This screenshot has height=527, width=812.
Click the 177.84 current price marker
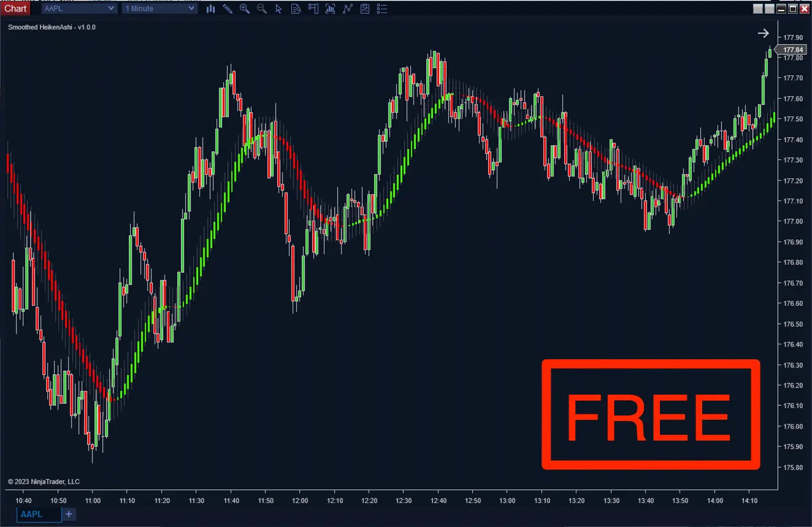tap(793, 50)
